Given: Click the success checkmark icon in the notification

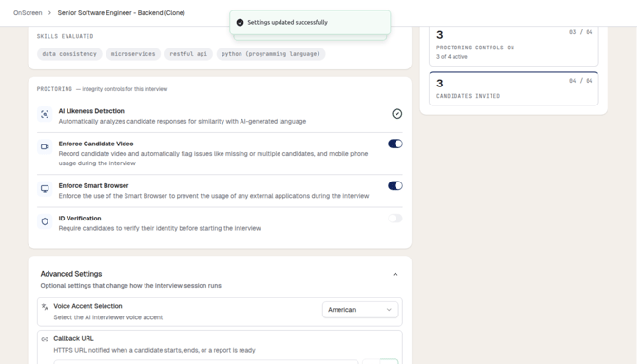Looking at the screenshot, I should point(240,23).
